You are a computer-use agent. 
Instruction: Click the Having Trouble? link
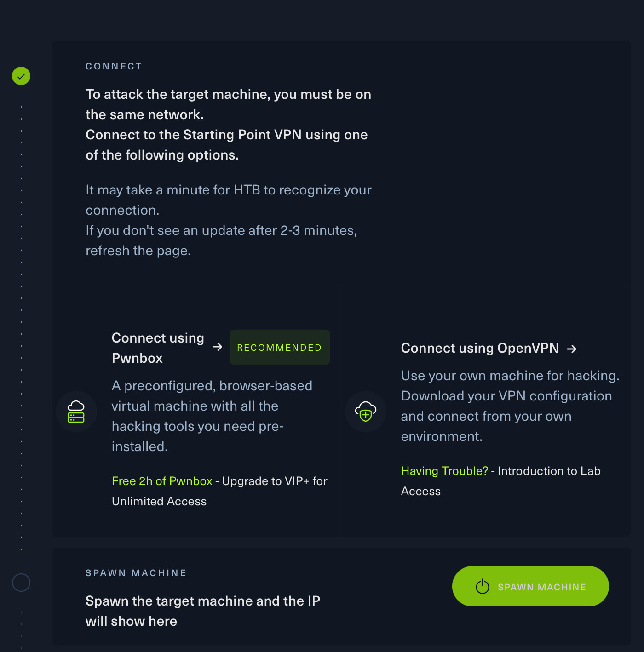coord(444,471)
